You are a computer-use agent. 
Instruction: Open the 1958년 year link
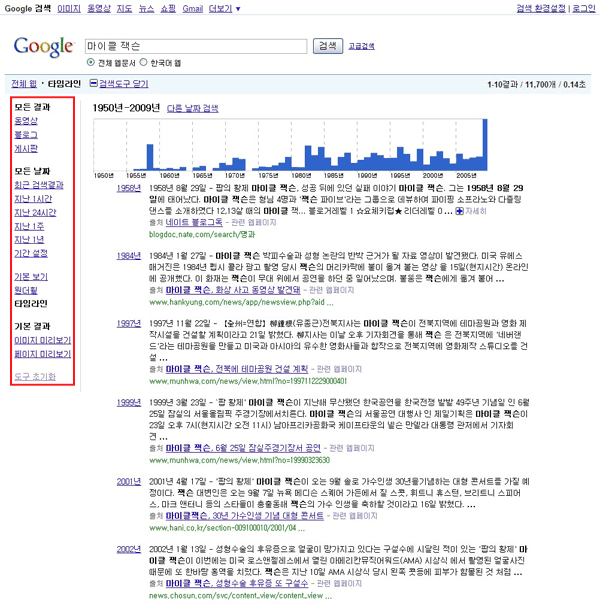coord(129,188)
